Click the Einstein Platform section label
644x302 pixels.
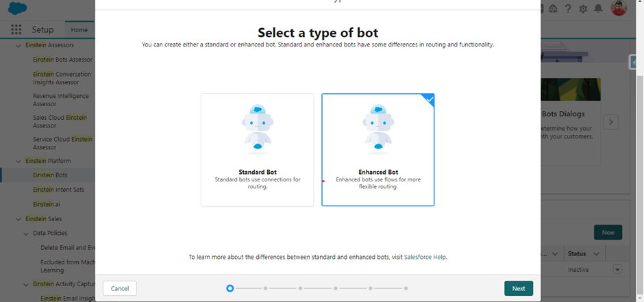[x=48, y=161]
